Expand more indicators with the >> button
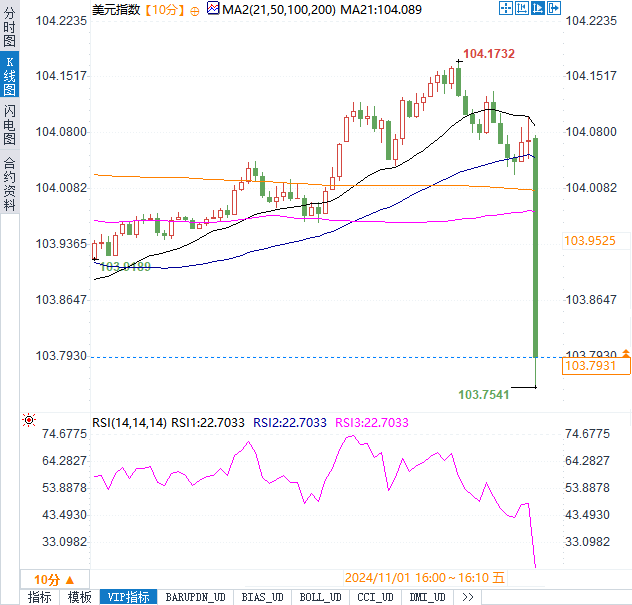The width and height of the screenshot is (632, 605). pos(467,597)
